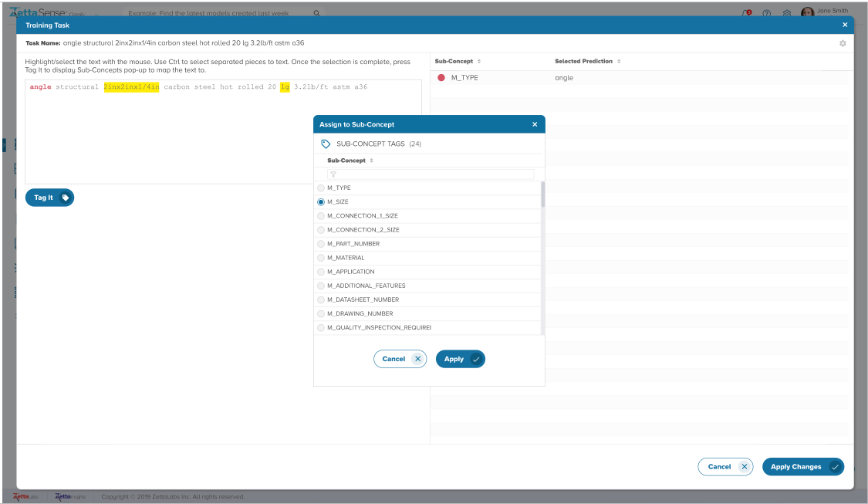This screenshot has height=504, width=868.
Task: Click the Tag It tag icon
Action: pos(66,198)
